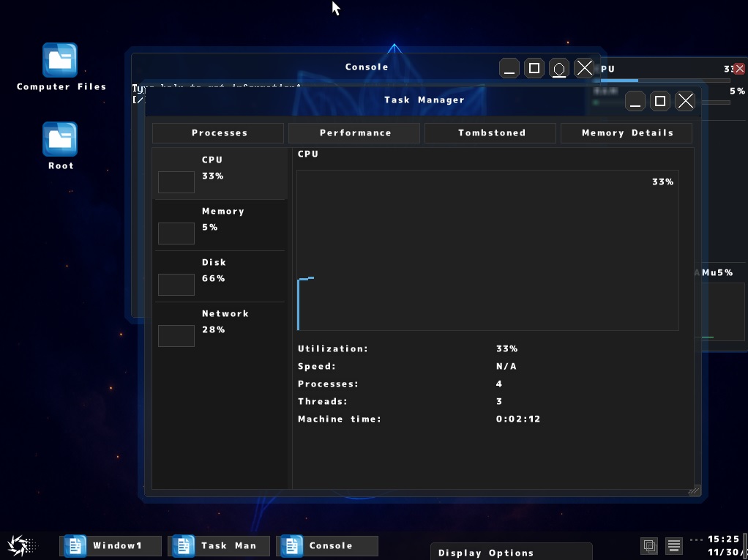Open the Memory Details tab
The width and height of the screenshot is (748, 560).
(626, 132)
